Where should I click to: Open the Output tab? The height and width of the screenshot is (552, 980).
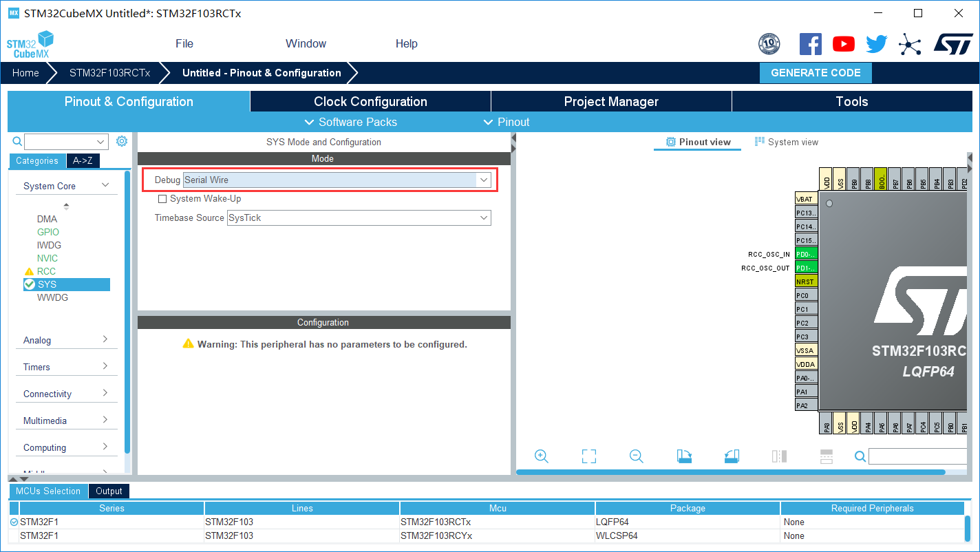tap(109, 491)
